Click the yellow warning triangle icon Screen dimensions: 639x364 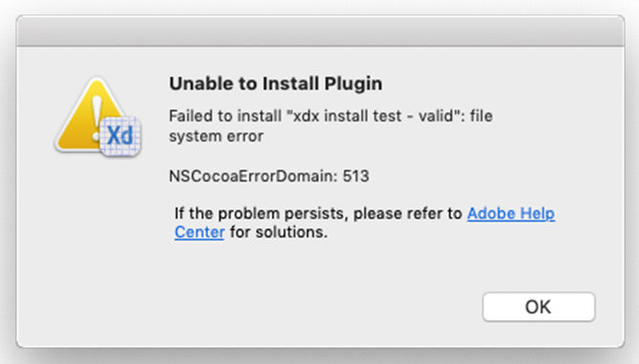[x=91, y=114]
